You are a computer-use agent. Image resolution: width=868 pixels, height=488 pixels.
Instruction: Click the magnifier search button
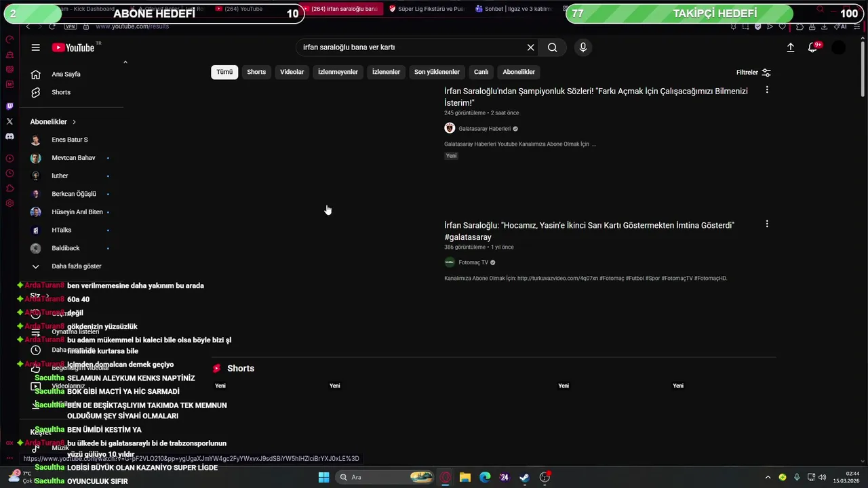(553, 47)
